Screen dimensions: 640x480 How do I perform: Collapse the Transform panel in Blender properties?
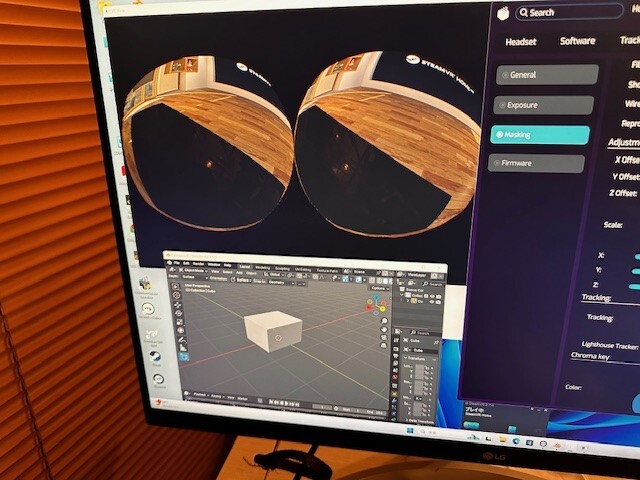(x=405, y=358)
